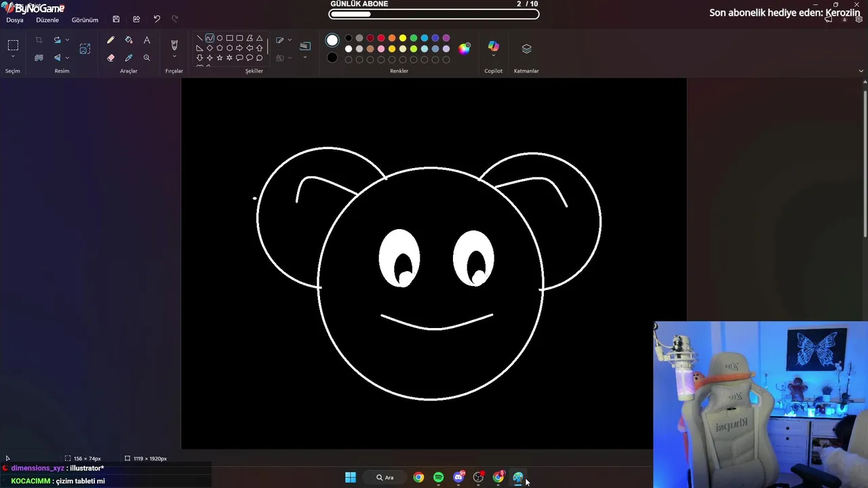The width and height of the screenshot is (868, 488).
Task: Select the Pentagon shape
Action: point(220,48)
